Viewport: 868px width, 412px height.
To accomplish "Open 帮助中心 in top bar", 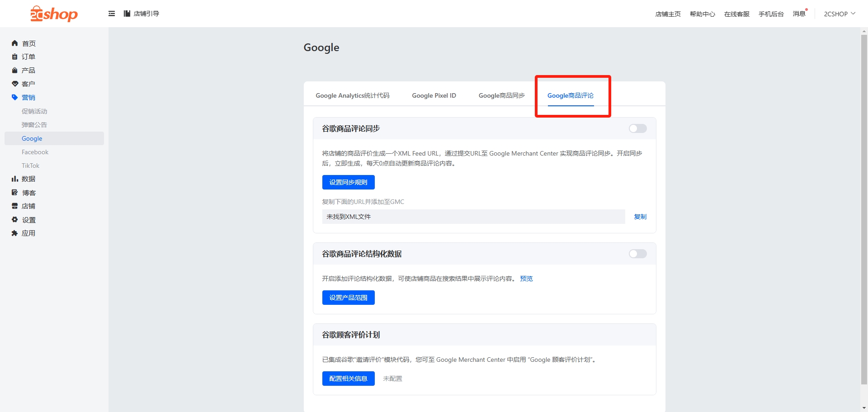I will pyautogui.click(x=702, y=14).
